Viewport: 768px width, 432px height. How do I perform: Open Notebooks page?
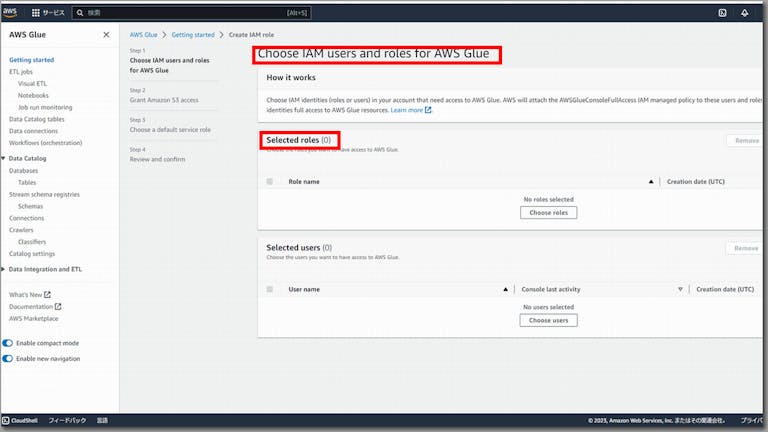point(33,96)
